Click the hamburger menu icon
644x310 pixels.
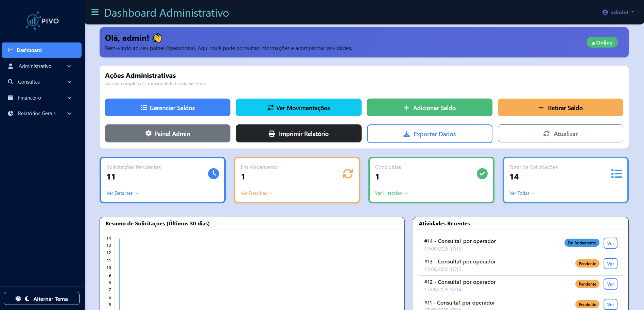tap(95, 12)
